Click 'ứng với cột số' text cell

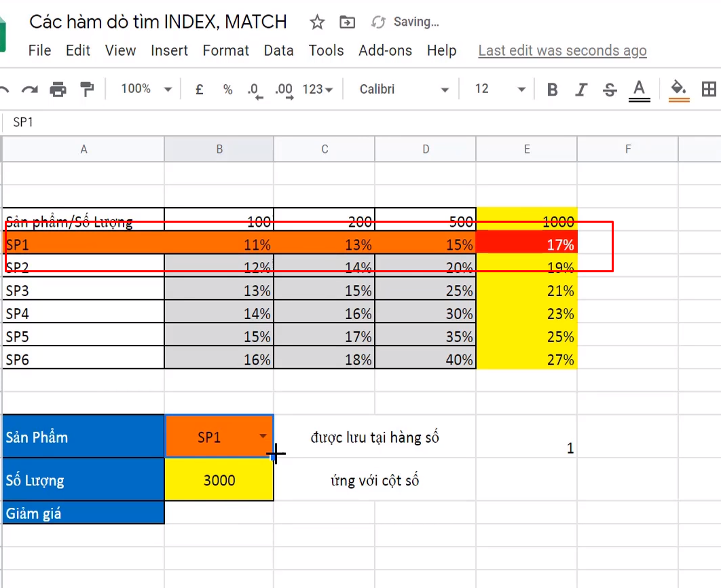(x=375, y=480)
